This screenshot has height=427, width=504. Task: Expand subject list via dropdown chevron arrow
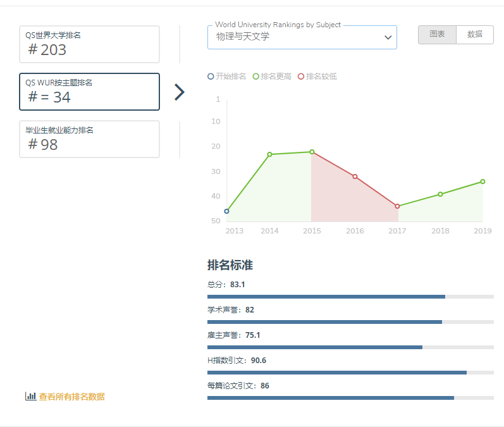tap(388, 38)
